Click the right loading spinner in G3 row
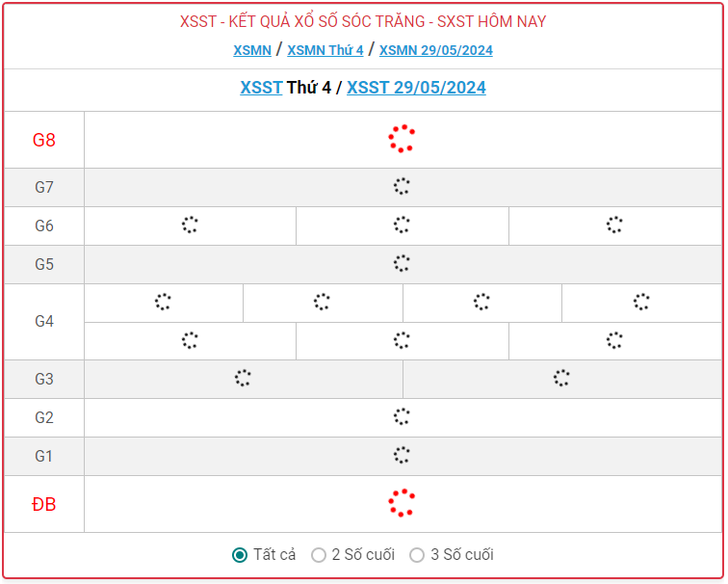This screenshot has width=728, height=584. 561,378
